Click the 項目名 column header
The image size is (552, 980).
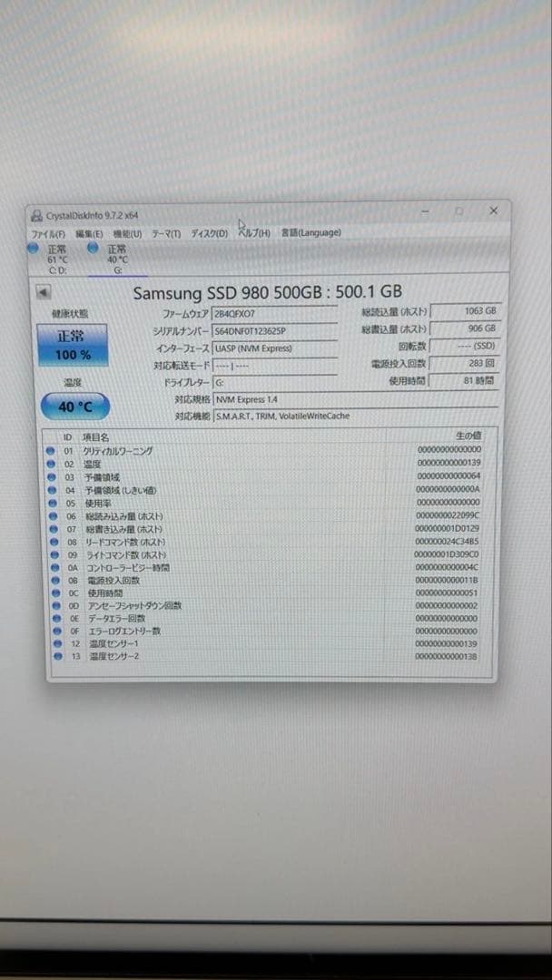point(95,437)
